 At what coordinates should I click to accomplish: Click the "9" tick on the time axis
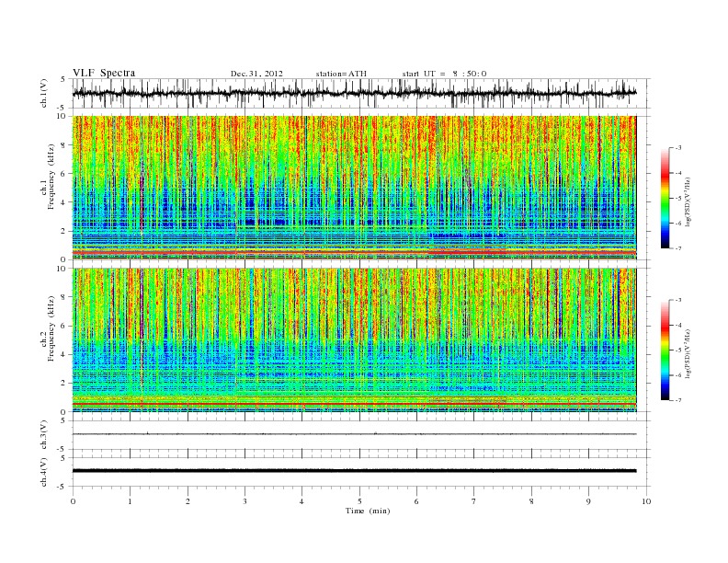coord(588,501)
